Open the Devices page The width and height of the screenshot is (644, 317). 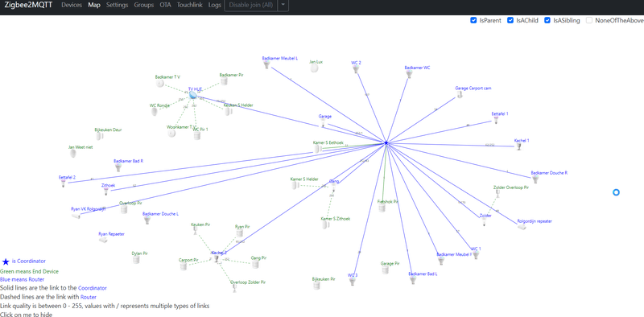(x=72, y=6)
